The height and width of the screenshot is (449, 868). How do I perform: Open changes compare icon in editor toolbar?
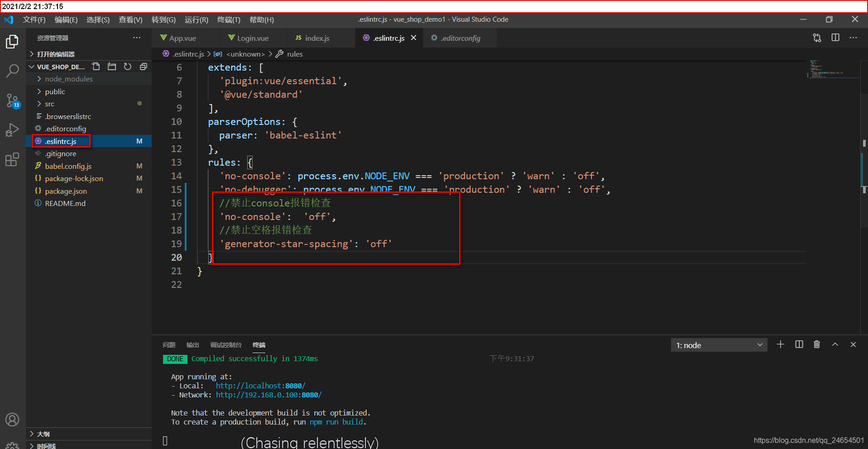click(x=817, y=38)
